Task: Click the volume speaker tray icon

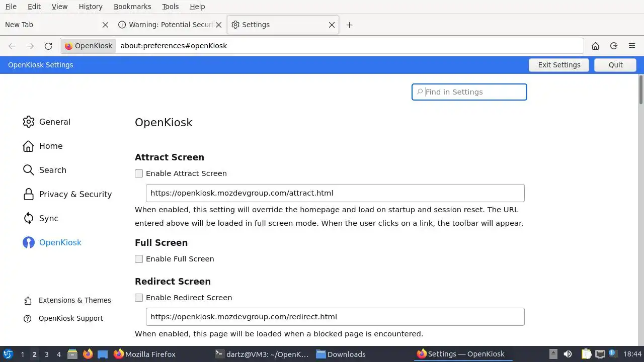Action: tap(568, 354)
